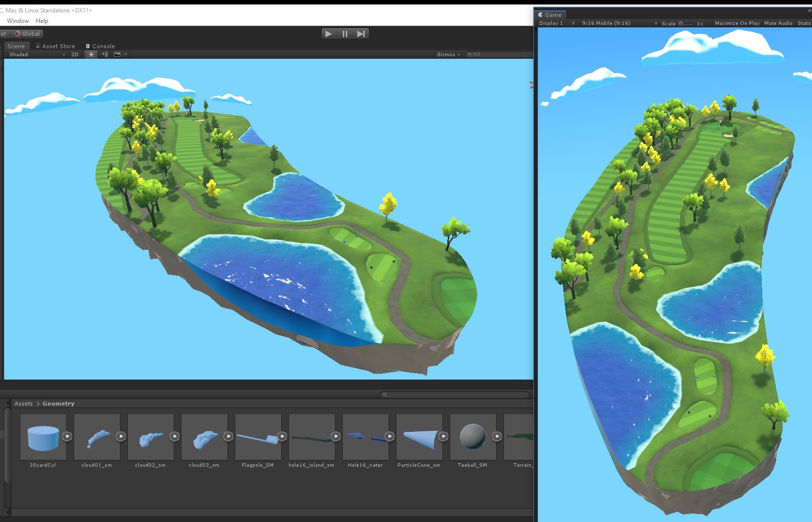Open the Window menu
Image resolution: width=812 pixels, height=522 pixels.
(18, 21)
